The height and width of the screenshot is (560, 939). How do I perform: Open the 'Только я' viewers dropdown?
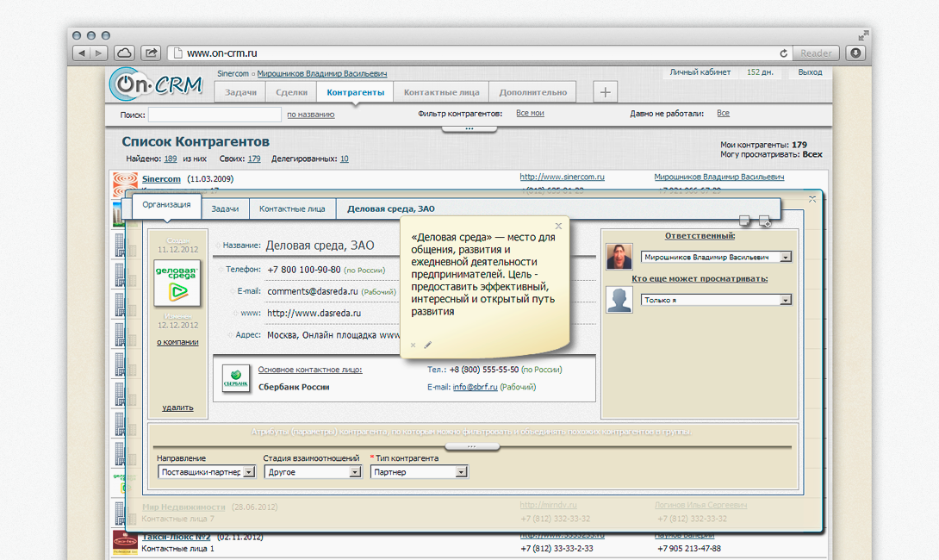pyautogui.click(x=716, y=300)
